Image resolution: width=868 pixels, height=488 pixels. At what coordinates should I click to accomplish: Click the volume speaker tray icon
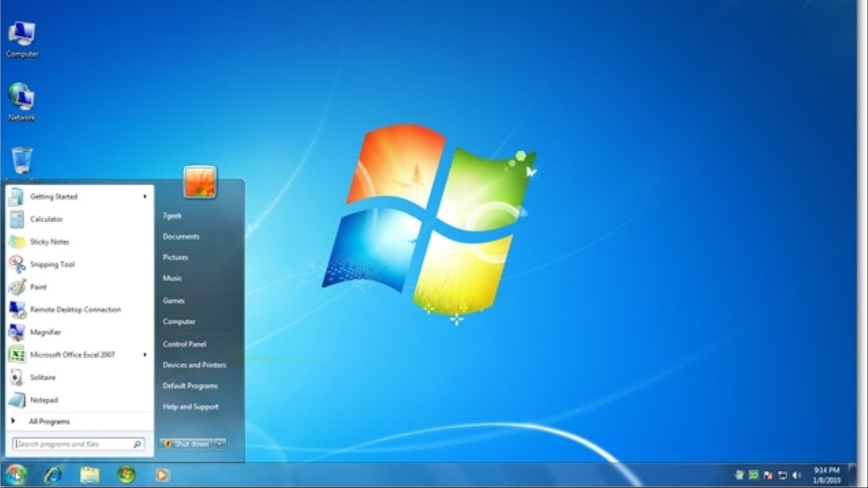pyautogui.click(x=796, y=476)
